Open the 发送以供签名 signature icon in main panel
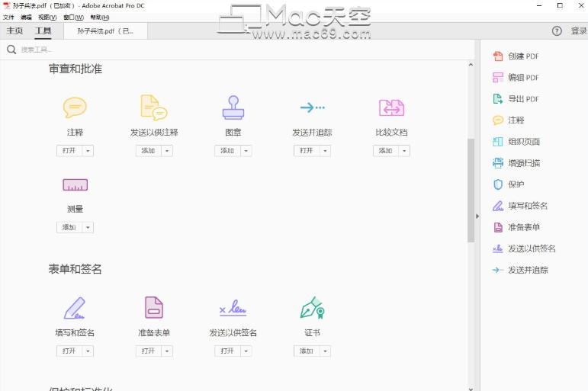Screen dimensions: 588x391 click(x=233, y=308)
